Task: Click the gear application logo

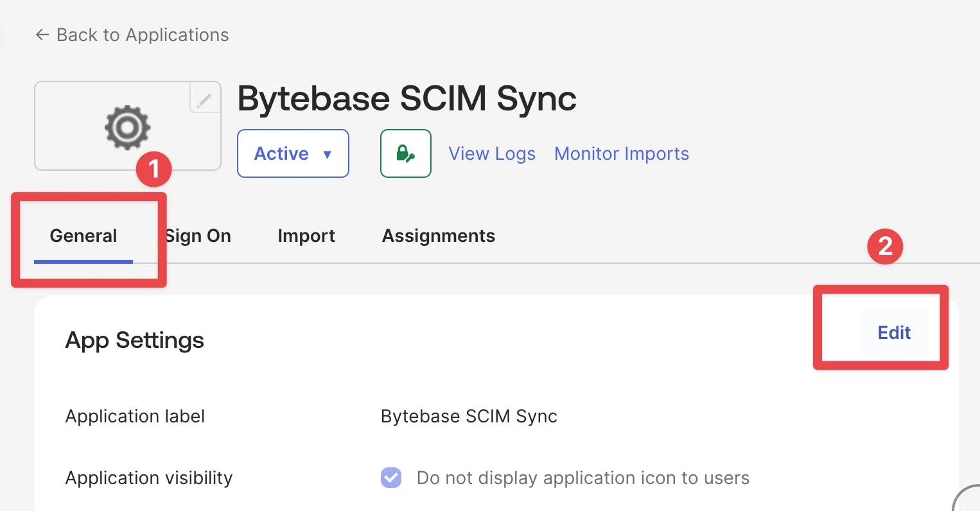Action: [127, 127]
